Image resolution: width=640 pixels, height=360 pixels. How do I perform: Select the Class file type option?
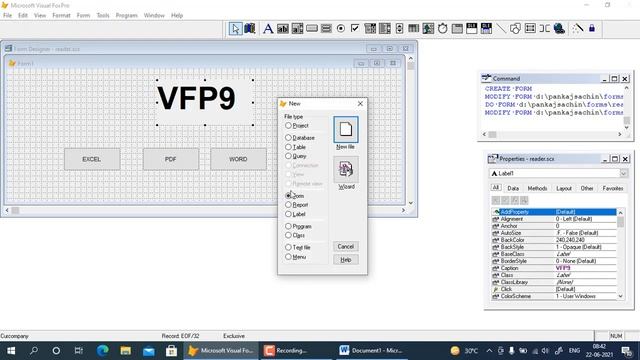pyautogui.click(x=295, y=236)
